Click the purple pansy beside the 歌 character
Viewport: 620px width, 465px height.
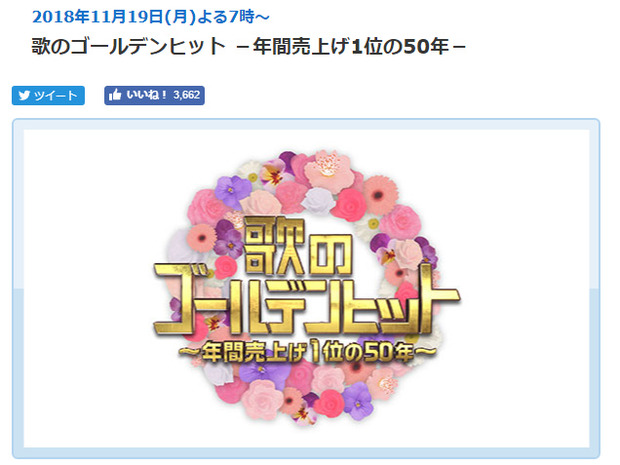(227, 238)
